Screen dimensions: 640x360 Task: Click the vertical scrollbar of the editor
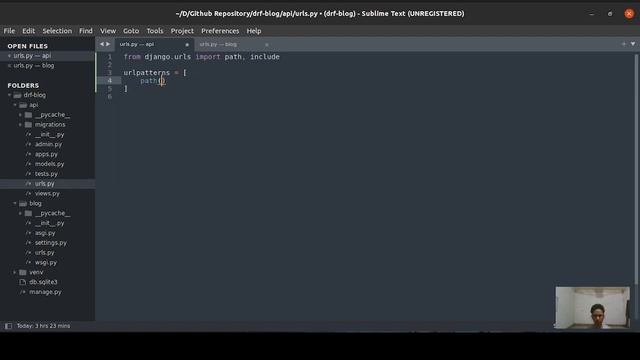pyautogui.click(x=636, y=169)
